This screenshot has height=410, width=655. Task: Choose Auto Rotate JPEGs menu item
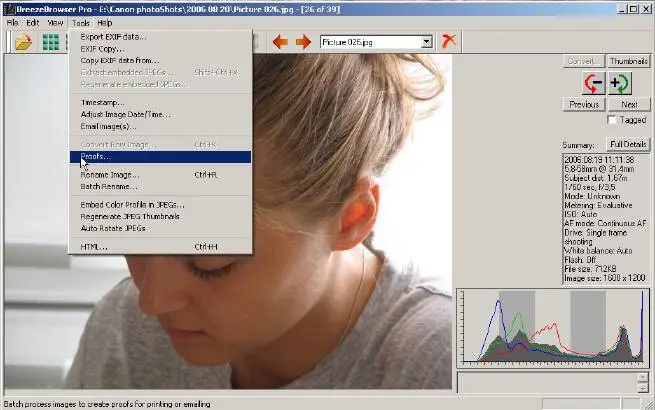[x=160, y=228]
